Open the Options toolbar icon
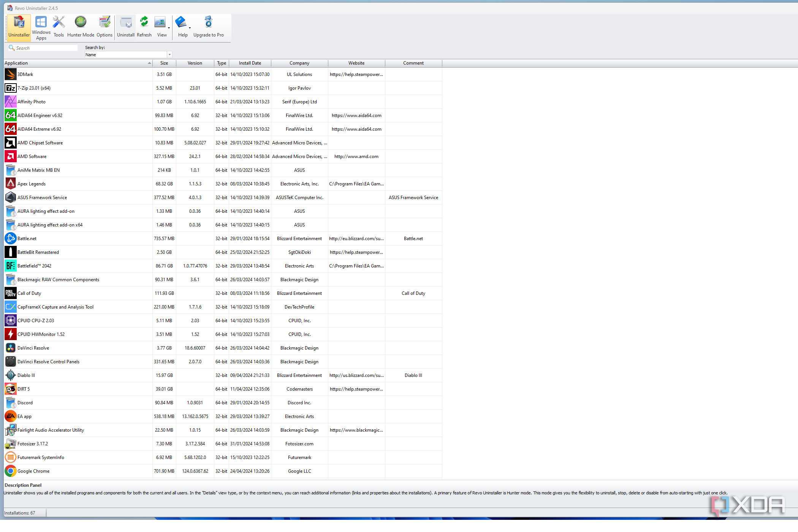Viewport: 798px width, 532px height. (x=104, y=27)
